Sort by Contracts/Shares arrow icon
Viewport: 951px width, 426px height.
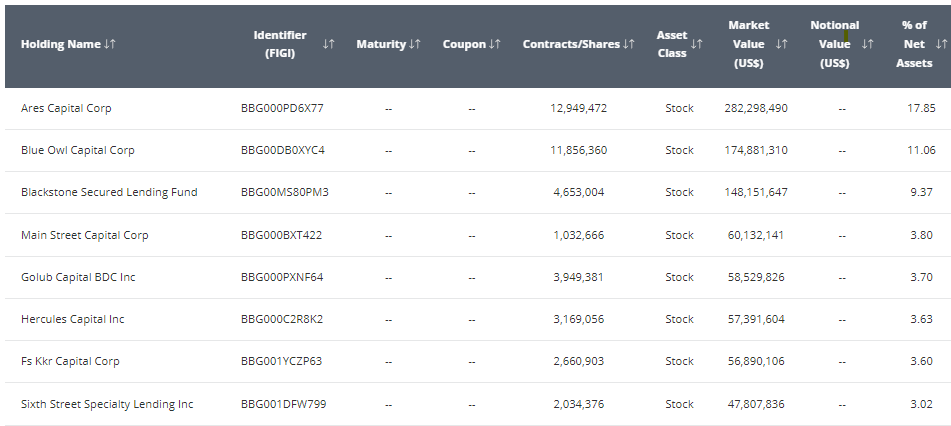(629, 45)
